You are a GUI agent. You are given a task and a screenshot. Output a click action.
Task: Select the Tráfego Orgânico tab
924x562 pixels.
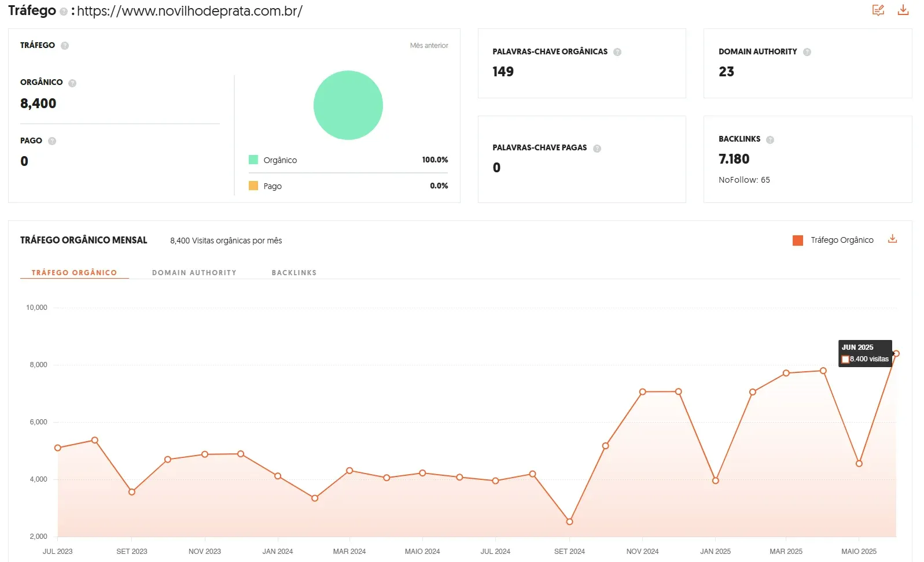point(74,272)
